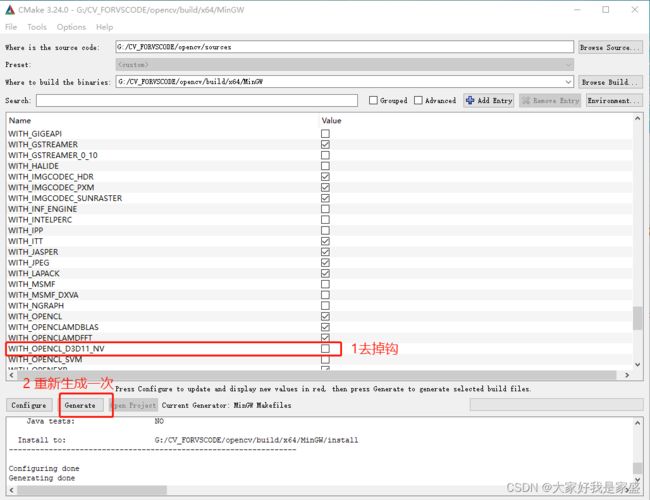Click output log horizontal scroll left arrow
Image resolution: width=650 pixels, height=500 pixels.
click(11, 490)
